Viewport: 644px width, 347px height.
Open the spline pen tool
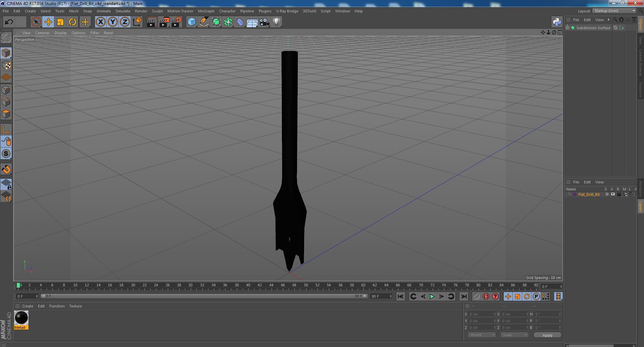click(204, 22)
